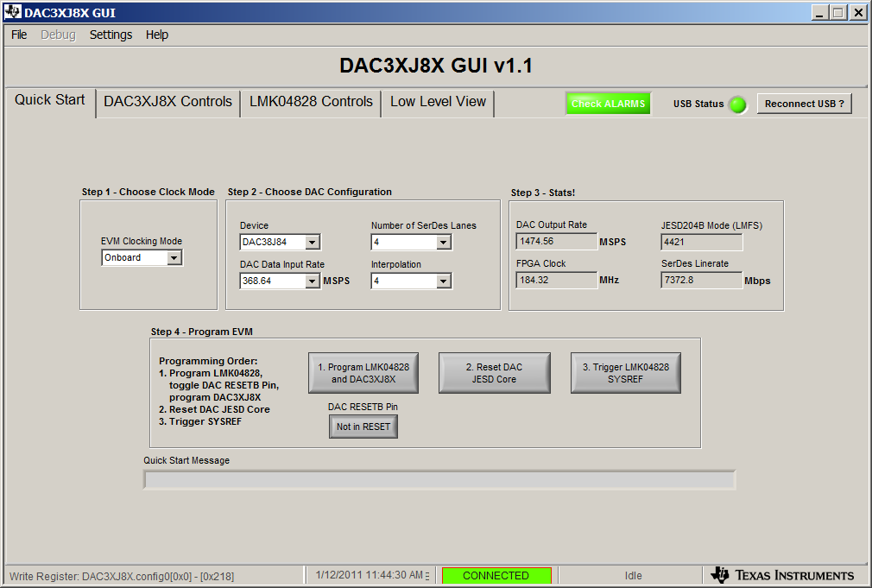Click the DAC3XJ8X GUI v1.1 title text
Viewport: 872px width, 588px height.
tap(436, 66)
